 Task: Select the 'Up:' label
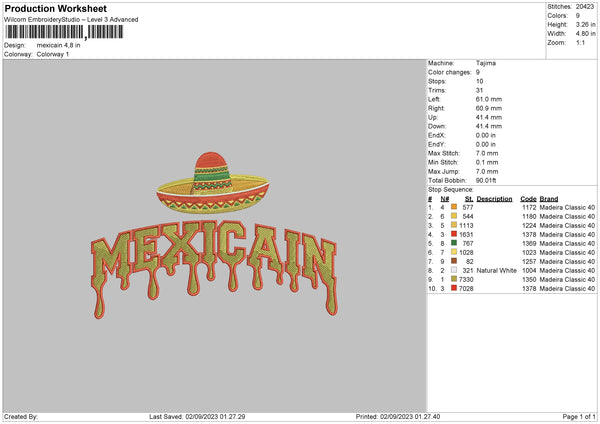433,117
